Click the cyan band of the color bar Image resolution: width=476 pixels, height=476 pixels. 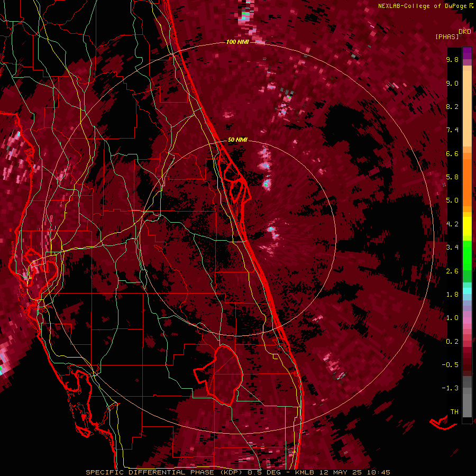[467, 290]
